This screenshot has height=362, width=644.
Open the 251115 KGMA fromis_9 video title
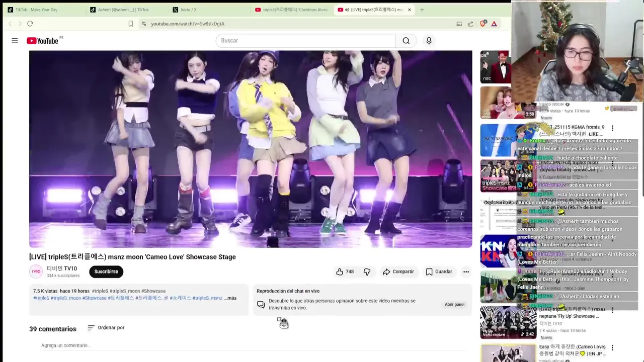(x=573, y=130)
